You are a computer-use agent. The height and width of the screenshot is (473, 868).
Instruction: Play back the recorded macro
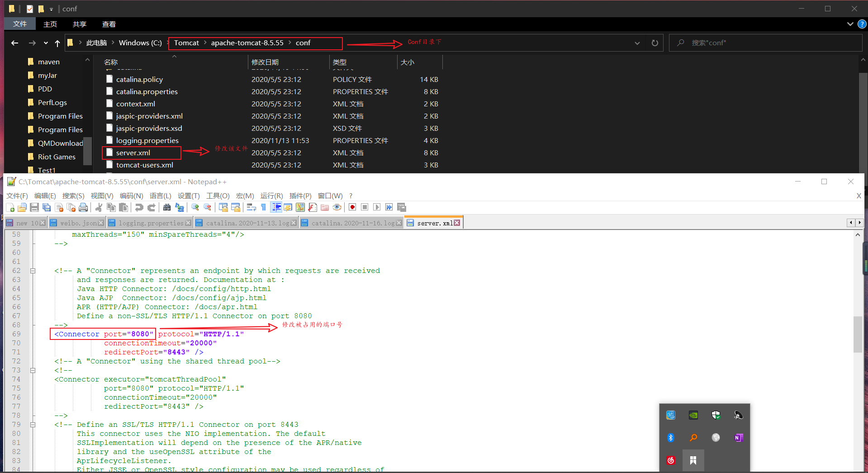click(377, 207)
